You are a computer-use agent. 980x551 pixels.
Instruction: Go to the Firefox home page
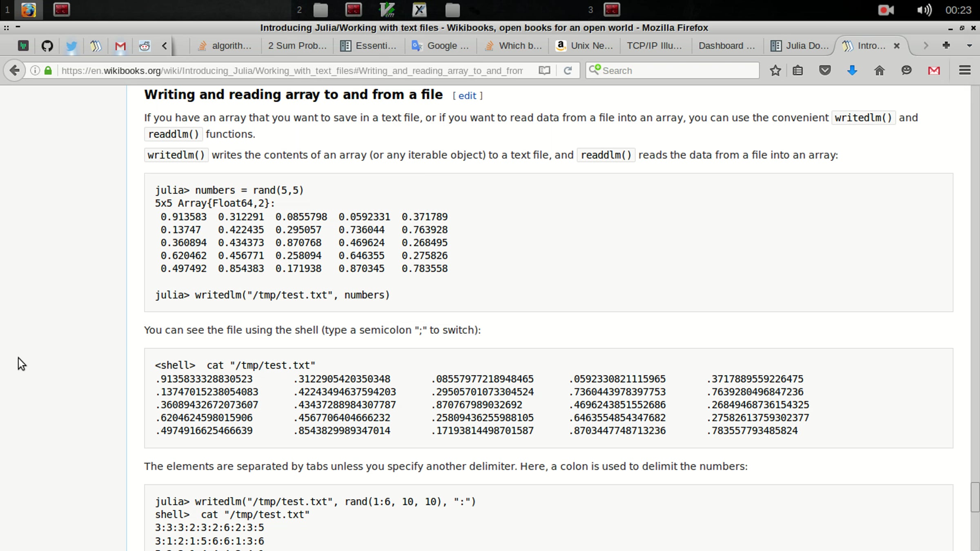(879, 71)
